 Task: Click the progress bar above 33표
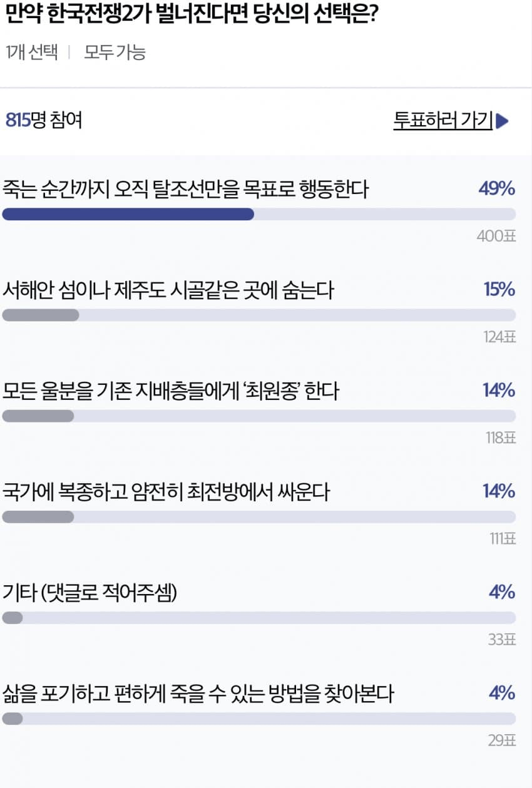[x=258, y=618]
